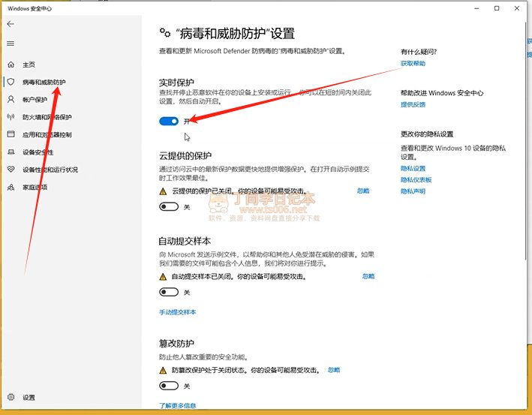This screenshot has width=532, height=415.
Task: Open the 隐私仪表板 link
Action: [416, 180]
